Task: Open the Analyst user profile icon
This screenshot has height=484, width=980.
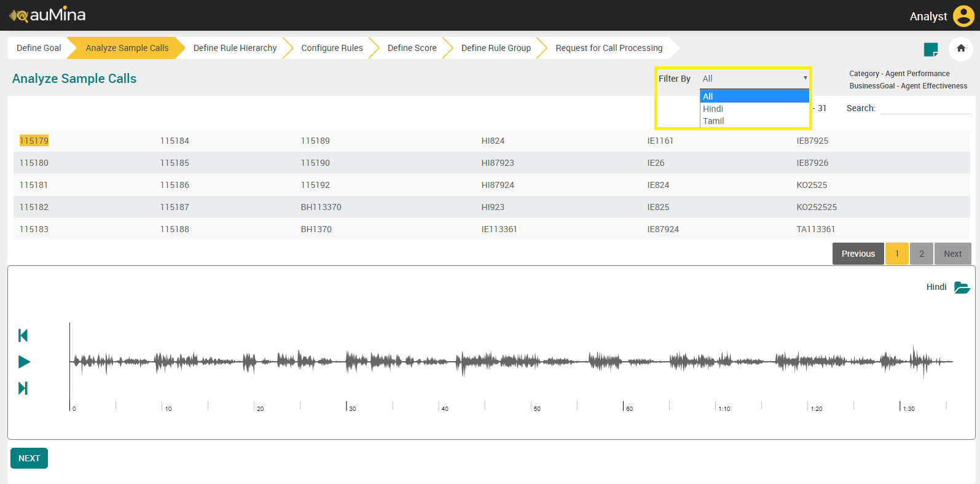Action: click(963, 16)
